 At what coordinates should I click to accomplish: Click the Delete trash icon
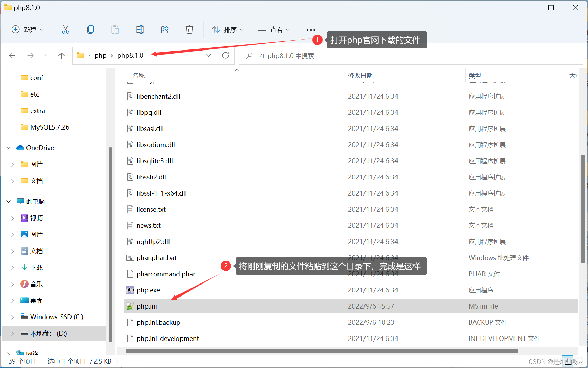coord(189,30)
